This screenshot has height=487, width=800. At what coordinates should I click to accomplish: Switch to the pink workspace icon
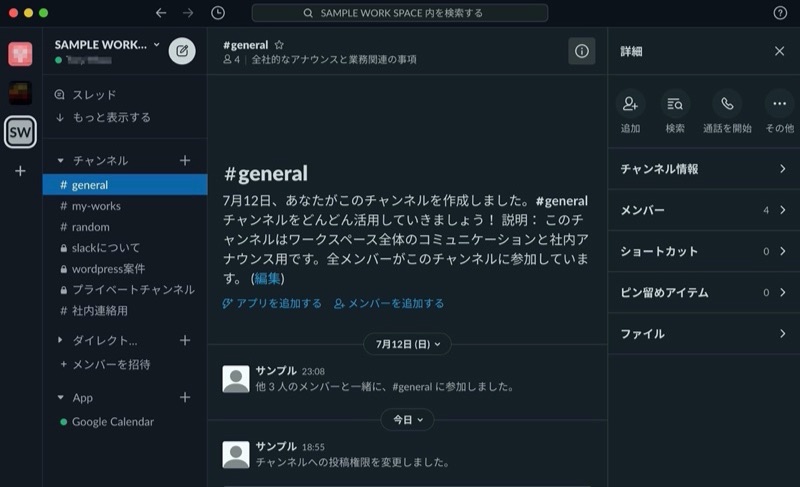tap(20, 54)
